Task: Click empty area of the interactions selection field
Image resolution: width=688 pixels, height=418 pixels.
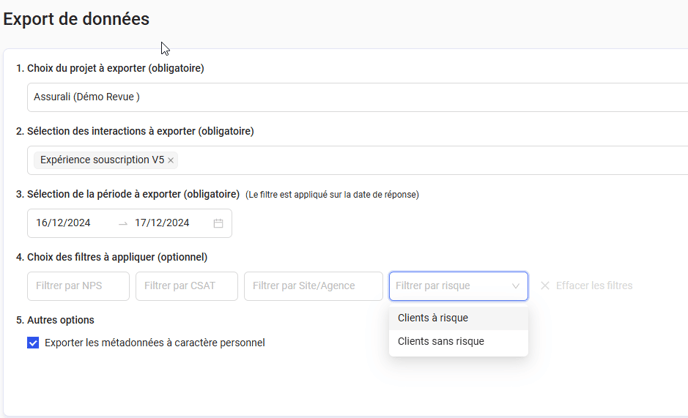Action: click(x=430, y=160)
